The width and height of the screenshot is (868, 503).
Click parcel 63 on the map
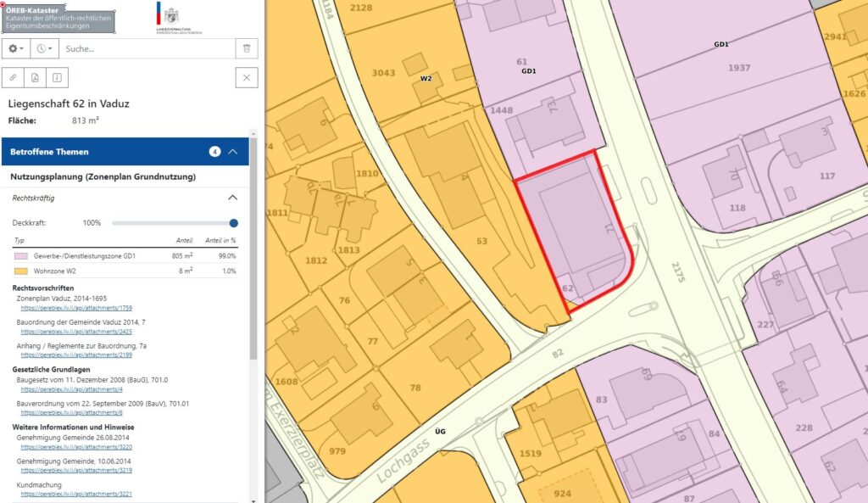pyautogui.click(x=481, y=241)
